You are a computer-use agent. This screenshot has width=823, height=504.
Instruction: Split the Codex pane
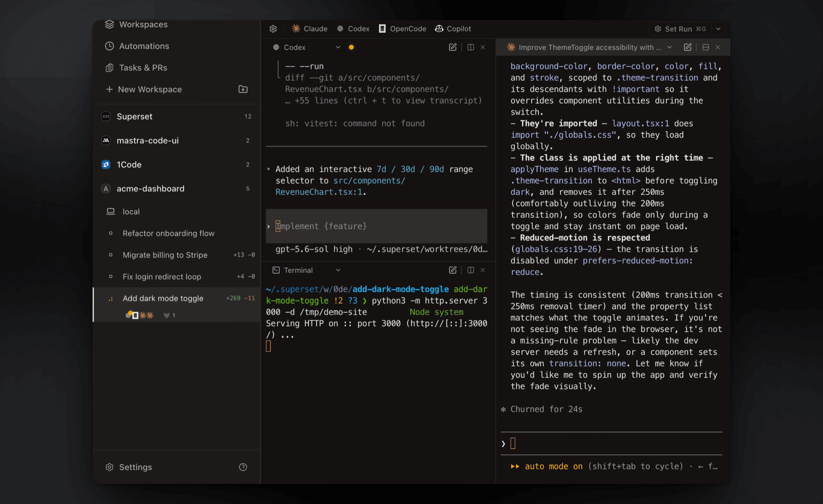[x=471, y=47]
